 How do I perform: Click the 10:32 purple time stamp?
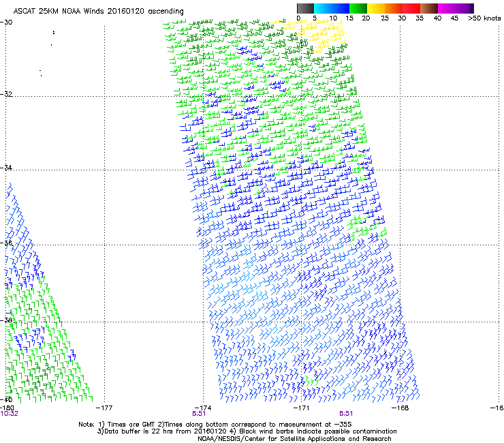[x=10, y=414]
